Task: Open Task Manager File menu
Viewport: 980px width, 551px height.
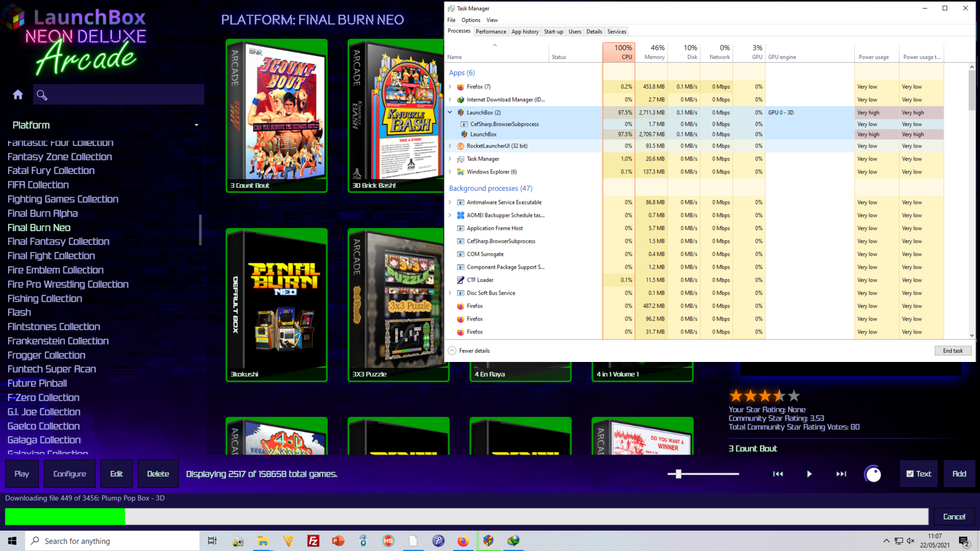Action: (451, 20)
